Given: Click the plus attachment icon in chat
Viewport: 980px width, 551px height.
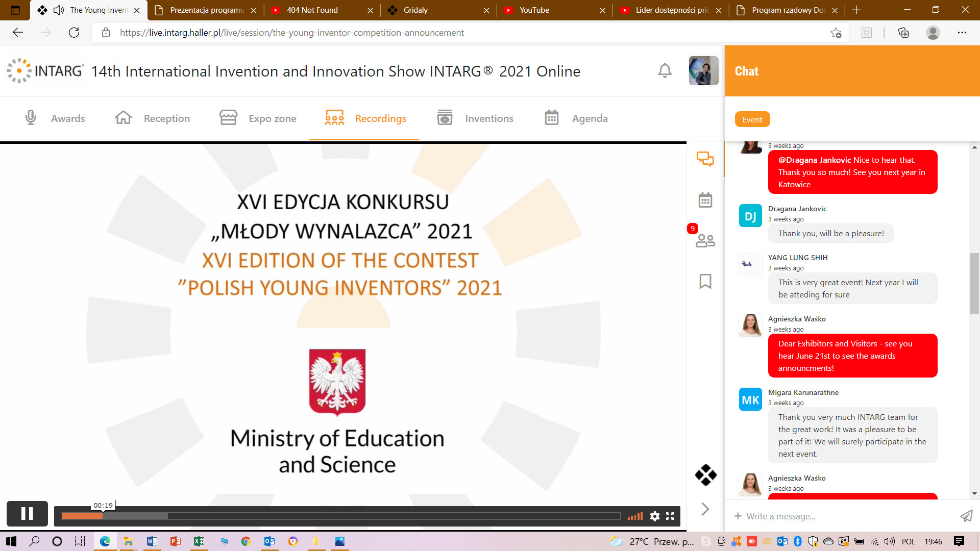Looking at the screenshot, I should pos(738,516).
